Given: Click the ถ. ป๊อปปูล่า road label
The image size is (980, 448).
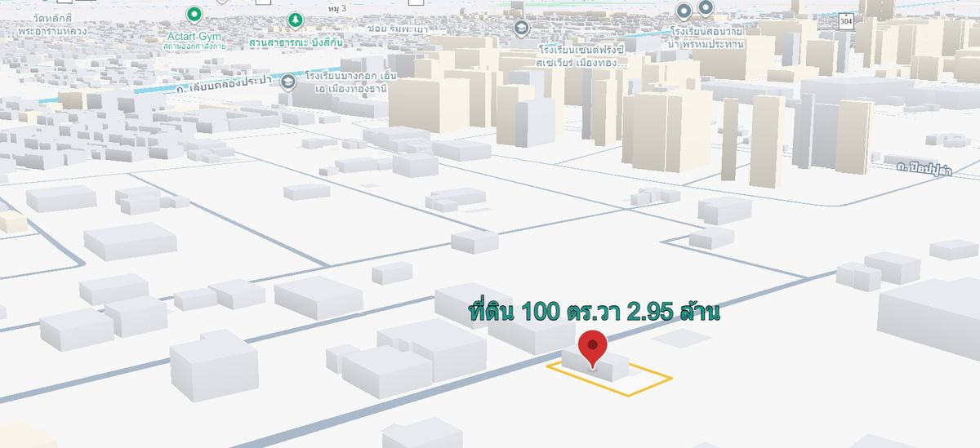Looking at the screenshot, I should [923, 169].
